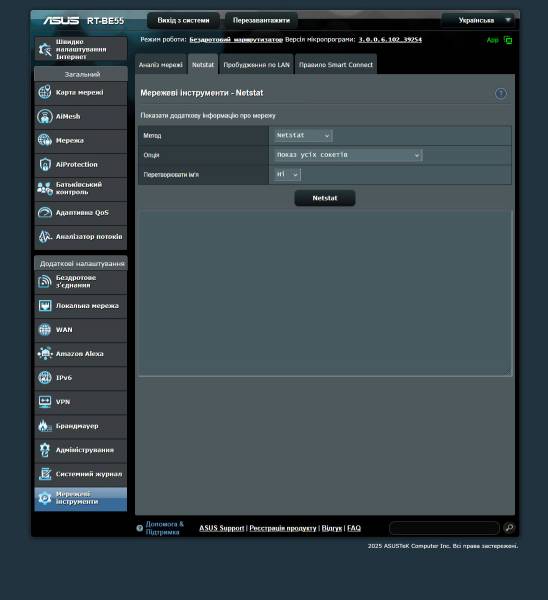
Task: Click the IPv6 sidebar icon
Action: point(45,378)
